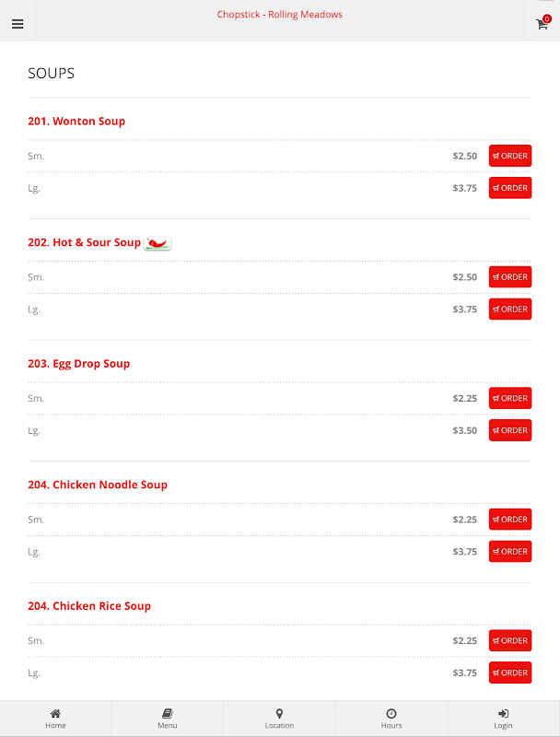Click the spicy chili pepper icon
This screenshot has width=560, height=737.
pos(157,243)
